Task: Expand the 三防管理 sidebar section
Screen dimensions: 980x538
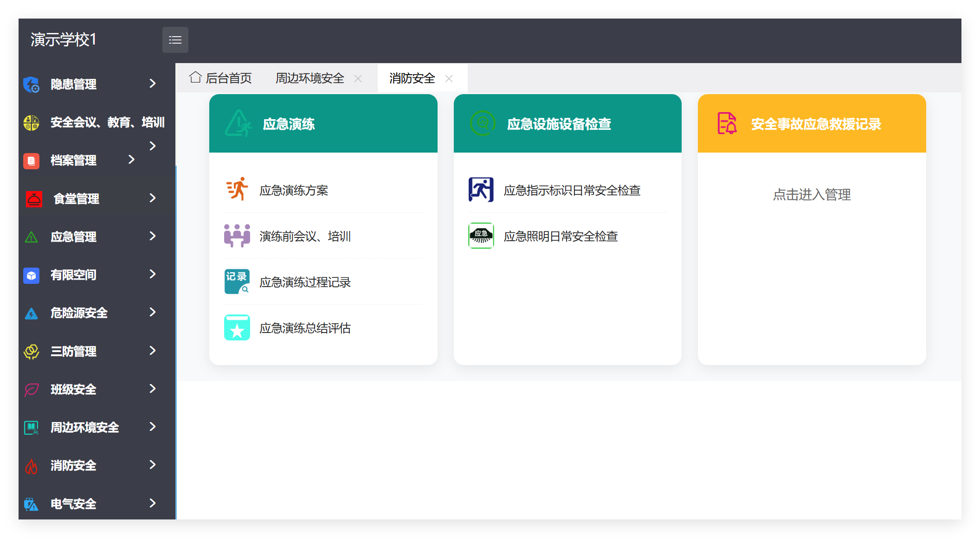Action: click(x=153, y=351)
